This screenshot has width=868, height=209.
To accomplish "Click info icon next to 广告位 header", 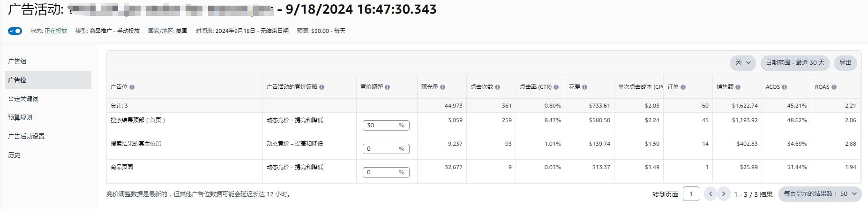I will point(132,87).
